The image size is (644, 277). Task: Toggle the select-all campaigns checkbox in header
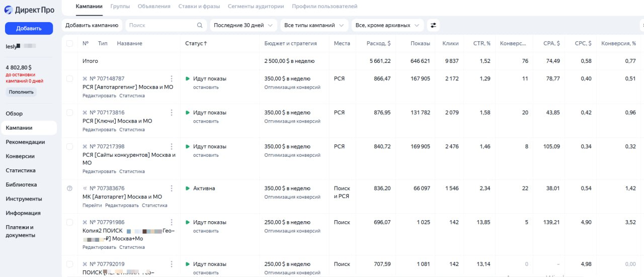click(x=70, y=44)
